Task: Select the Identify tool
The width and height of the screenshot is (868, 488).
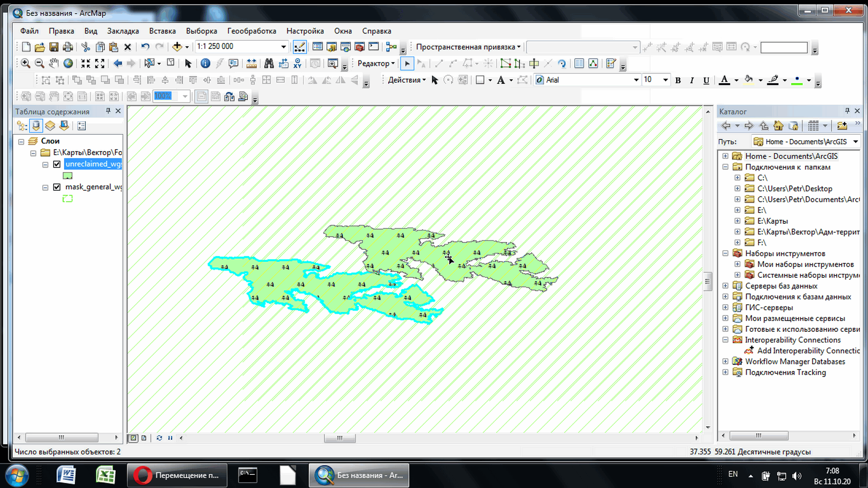Action: coord(205,64)
